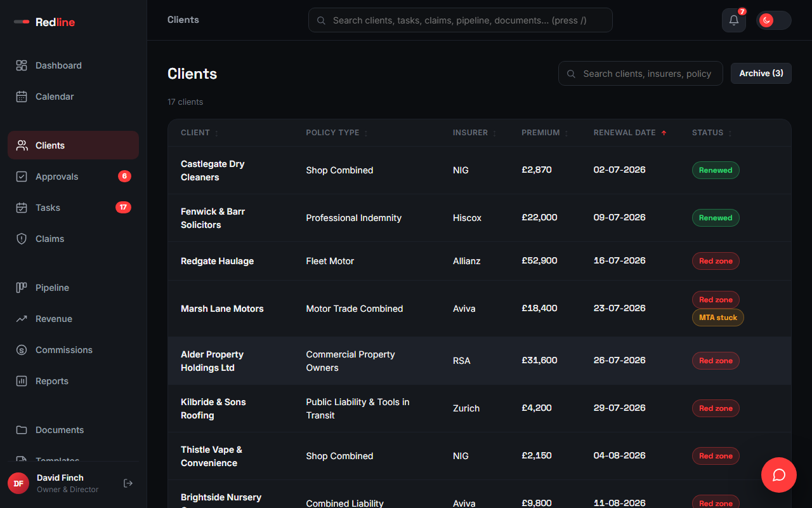Log out via sign-out icon
Image resolution: width=812 pixels, height=508 pixels.
128,483
